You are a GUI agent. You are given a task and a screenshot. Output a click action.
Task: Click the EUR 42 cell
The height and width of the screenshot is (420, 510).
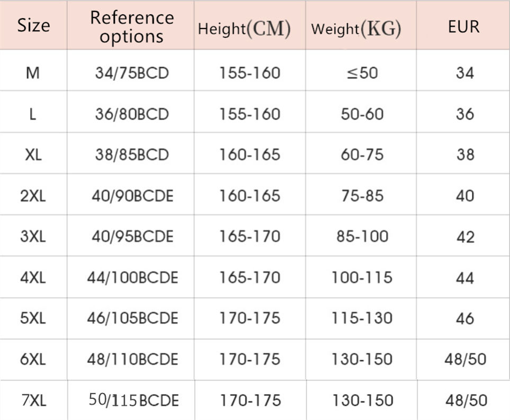[465, 236]
